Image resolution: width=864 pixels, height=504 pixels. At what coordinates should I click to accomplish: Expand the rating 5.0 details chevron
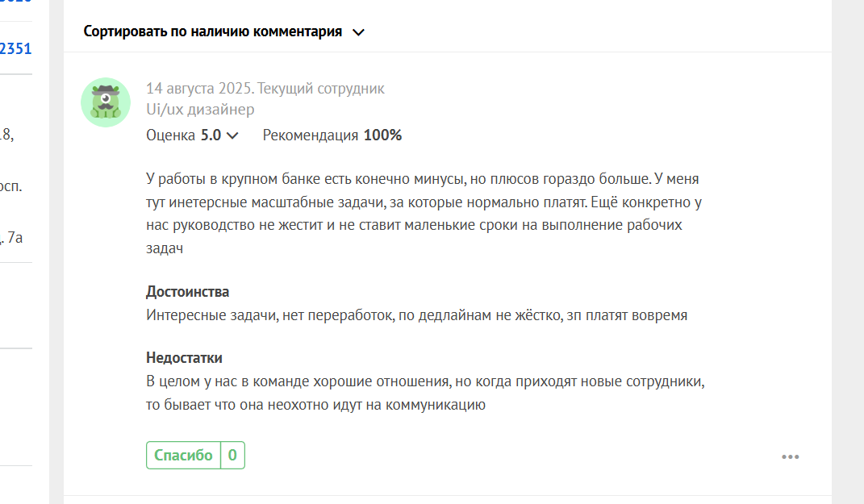tap(232, 135)
